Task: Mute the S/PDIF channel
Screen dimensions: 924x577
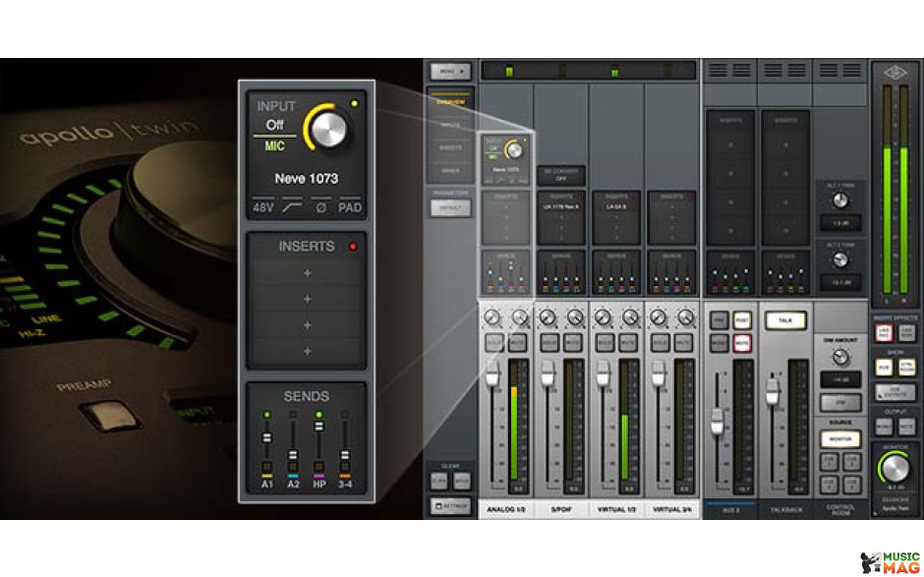Action: (x=573, y=342)
